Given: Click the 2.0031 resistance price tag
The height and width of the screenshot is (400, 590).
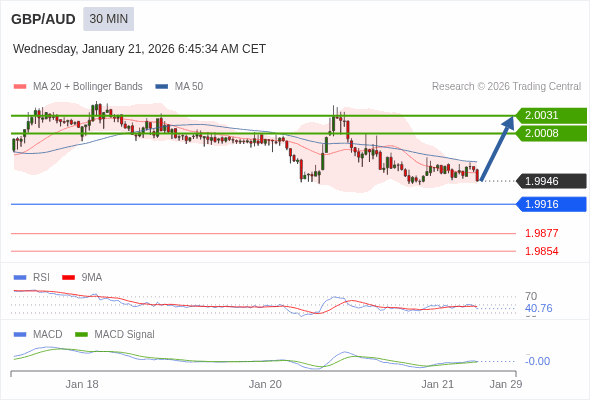Looking at the screenshot, I should tap(551, 115).
